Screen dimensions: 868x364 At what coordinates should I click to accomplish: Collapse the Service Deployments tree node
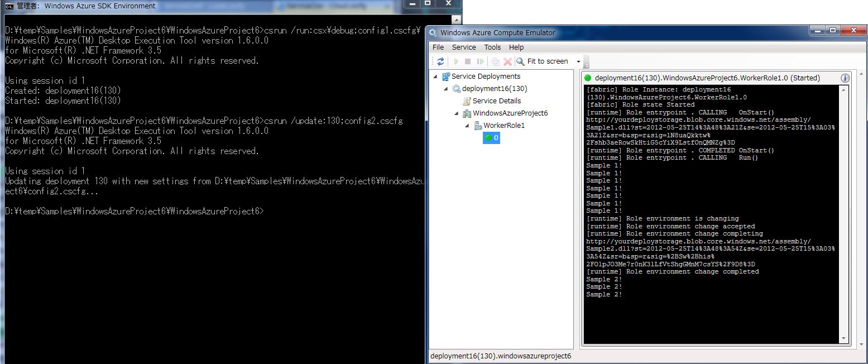(x=436, y=76)
